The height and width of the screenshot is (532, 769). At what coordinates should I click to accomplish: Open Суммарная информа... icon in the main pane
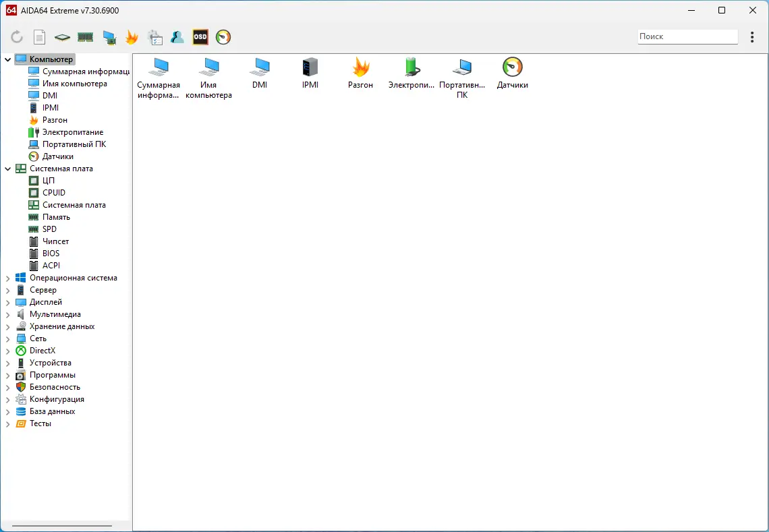click(x=159, y=78)
